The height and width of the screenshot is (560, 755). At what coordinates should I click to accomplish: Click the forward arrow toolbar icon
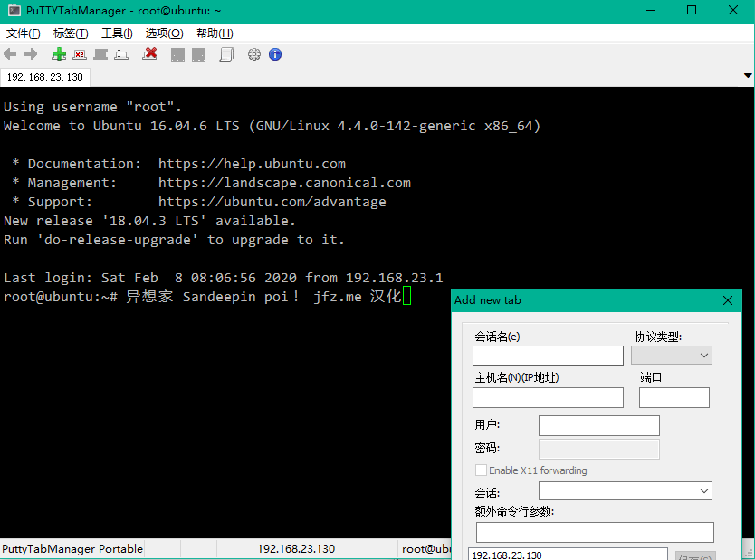tap(31, 54)
